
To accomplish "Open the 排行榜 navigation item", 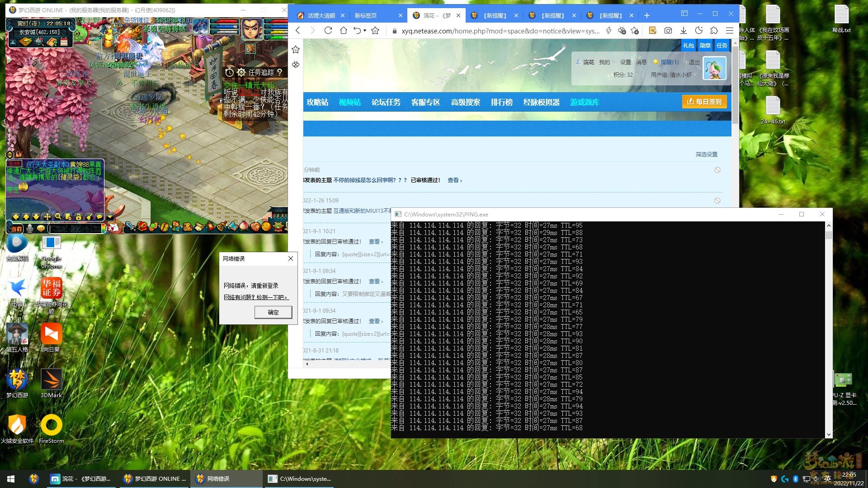I will pos(502,102).
